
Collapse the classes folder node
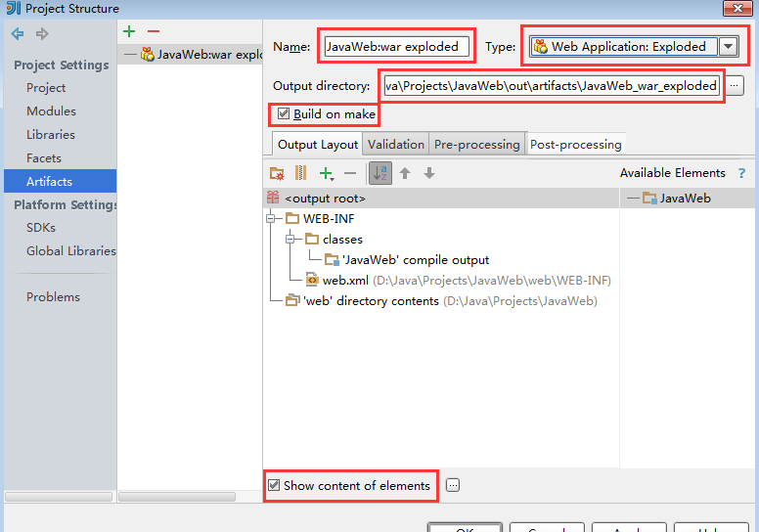coord(290,240)
